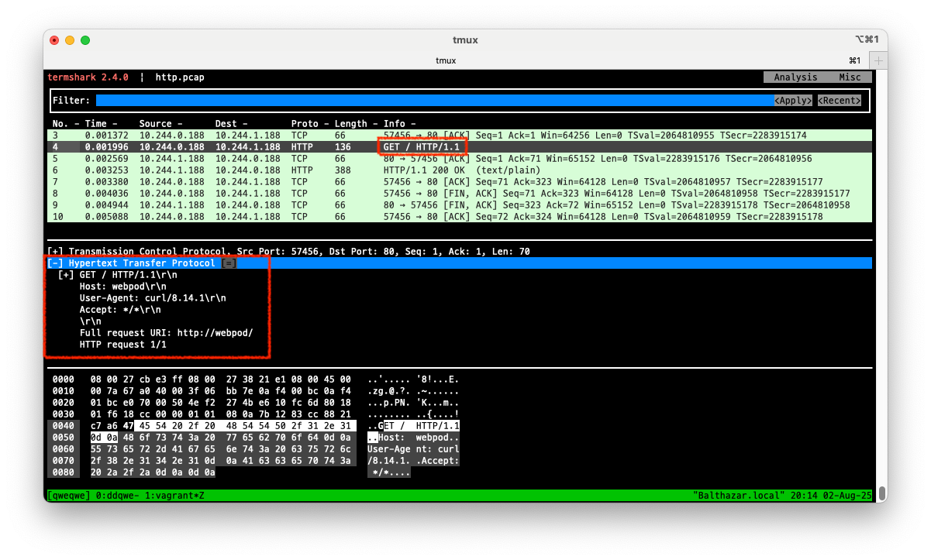The height and width of the screenshot is (560, 931).
Task: Click hex dump row at offset 0080
Action: (231, 472)
